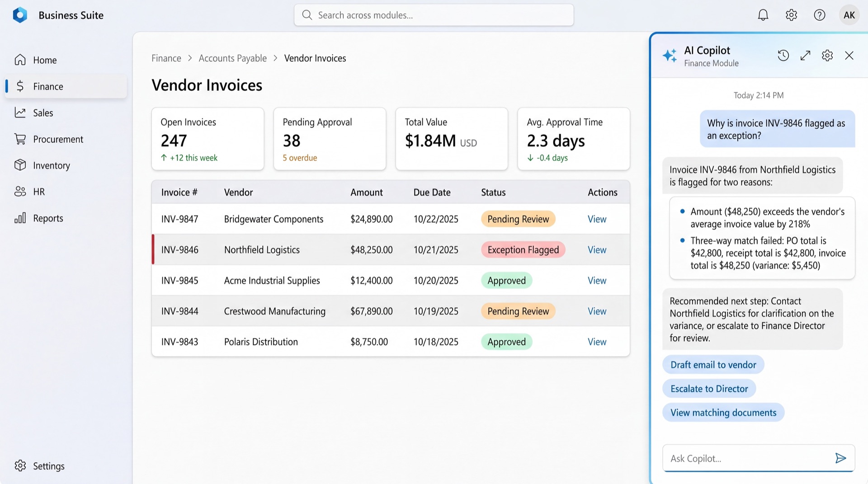This screenshot has height=484, width=868.
Task: Open the AK user avatar menu
Action: pyautogui.click(x=849, y=15)
